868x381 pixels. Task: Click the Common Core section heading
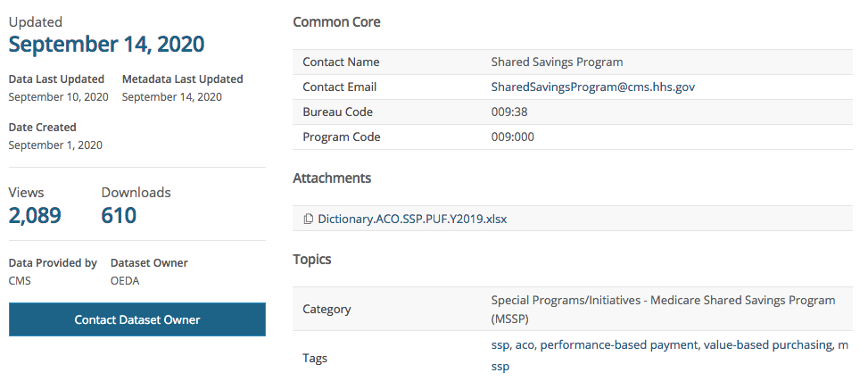336,22
